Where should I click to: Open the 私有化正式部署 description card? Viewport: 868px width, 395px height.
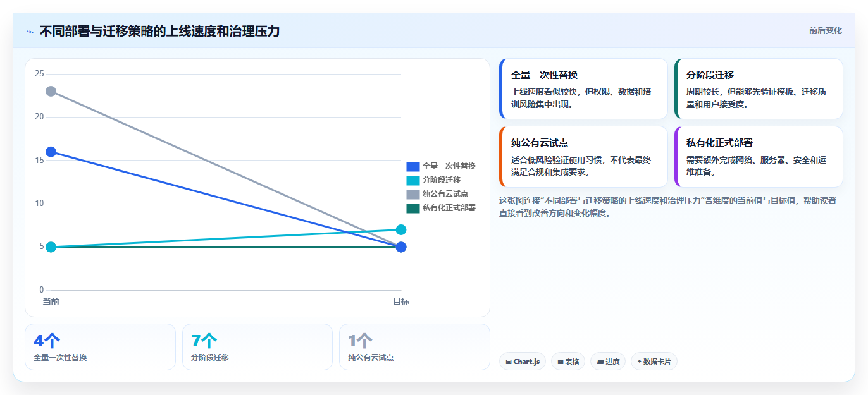click(759, 157)
